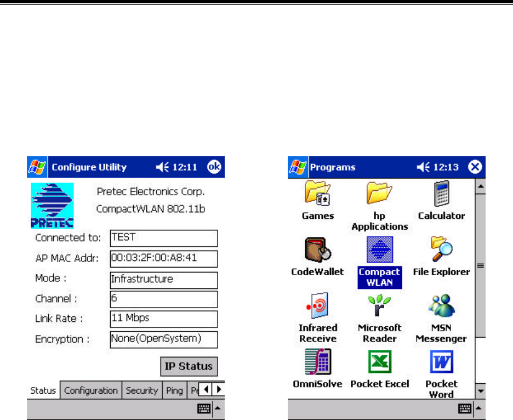
Task: Expand input method arrow in Programs window
Action: pos(478,408)
